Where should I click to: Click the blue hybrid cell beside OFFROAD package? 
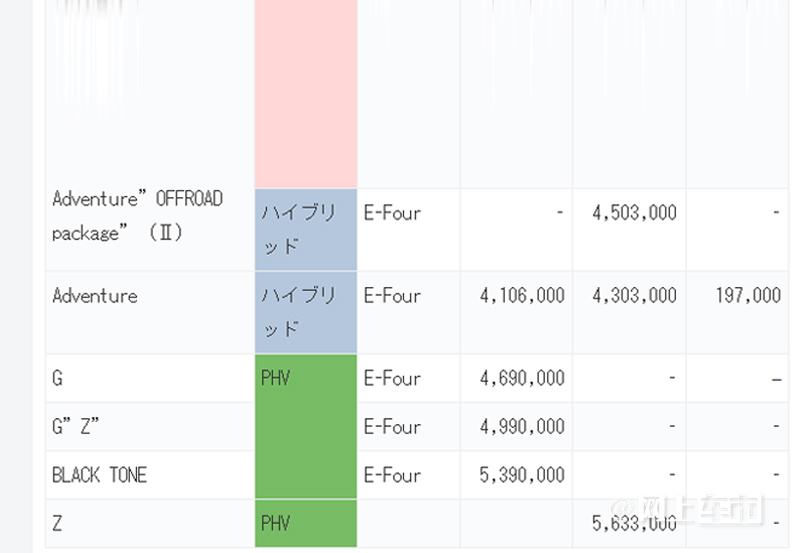(306, 230)
